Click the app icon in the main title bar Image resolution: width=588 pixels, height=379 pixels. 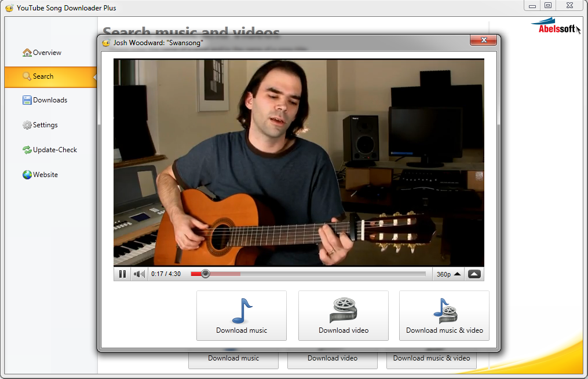coord(9,8)
